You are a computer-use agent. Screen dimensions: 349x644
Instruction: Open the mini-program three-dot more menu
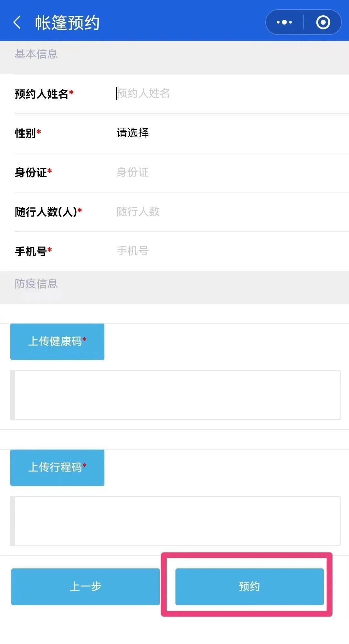point(284,22)
